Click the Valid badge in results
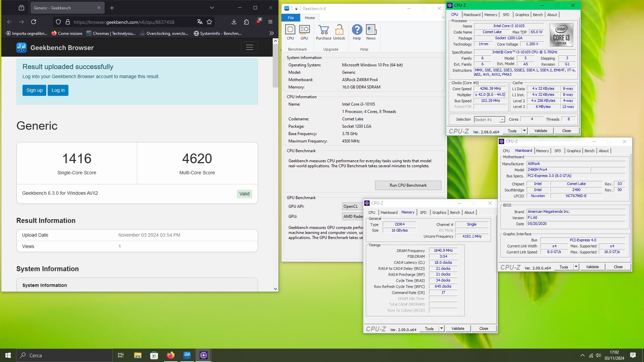The image size is (644, 362). (244, 194)
